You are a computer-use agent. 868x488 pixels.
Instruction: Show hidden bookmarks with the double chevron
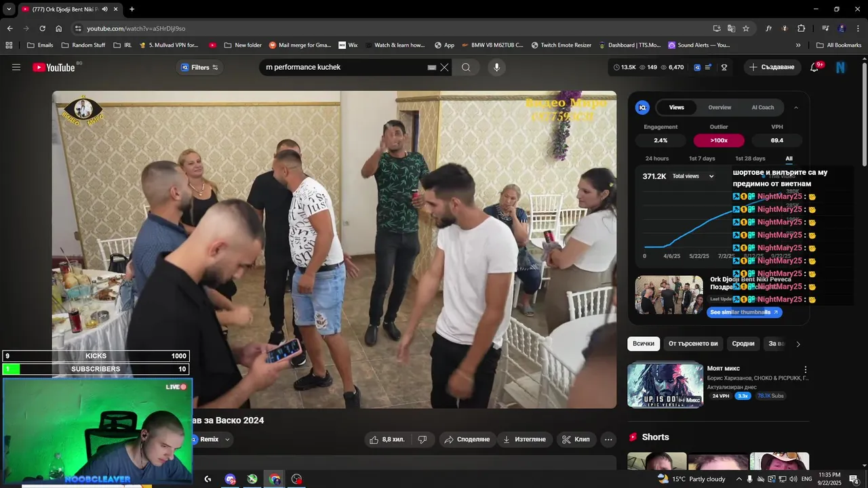pyautogui.click(x=798, y=45)
